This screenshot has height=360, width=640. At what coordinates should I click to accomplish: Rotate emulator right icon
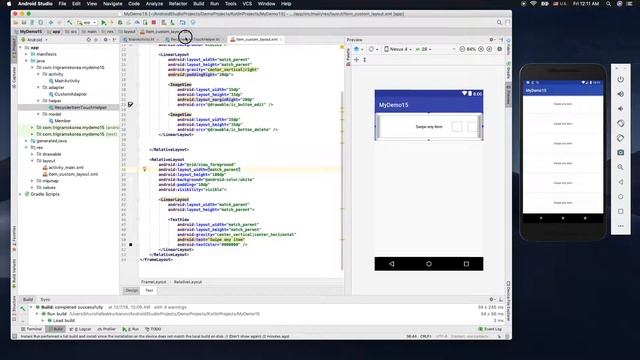click(620, 138)
